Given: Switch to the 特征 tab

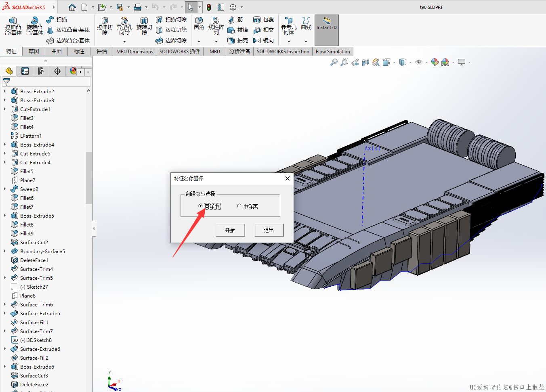Looking at the screenshot, I should (x=11, y=51).
